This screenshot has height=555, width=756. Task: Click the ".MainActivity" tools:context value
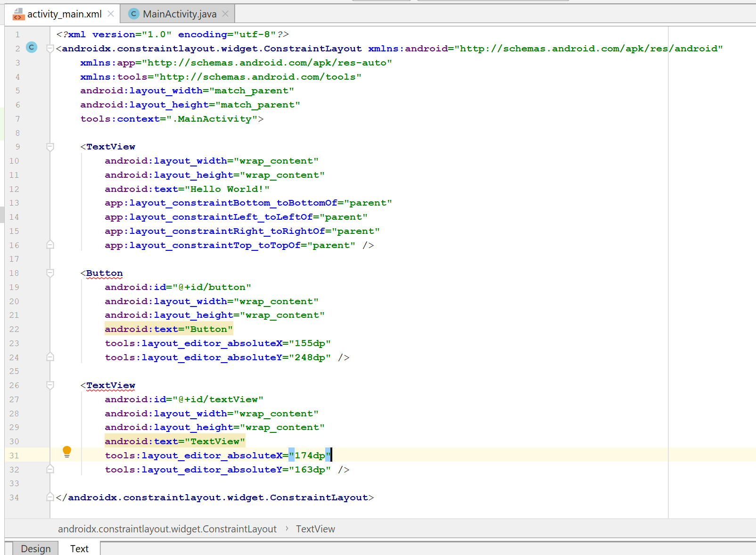(x=212, y=119)
